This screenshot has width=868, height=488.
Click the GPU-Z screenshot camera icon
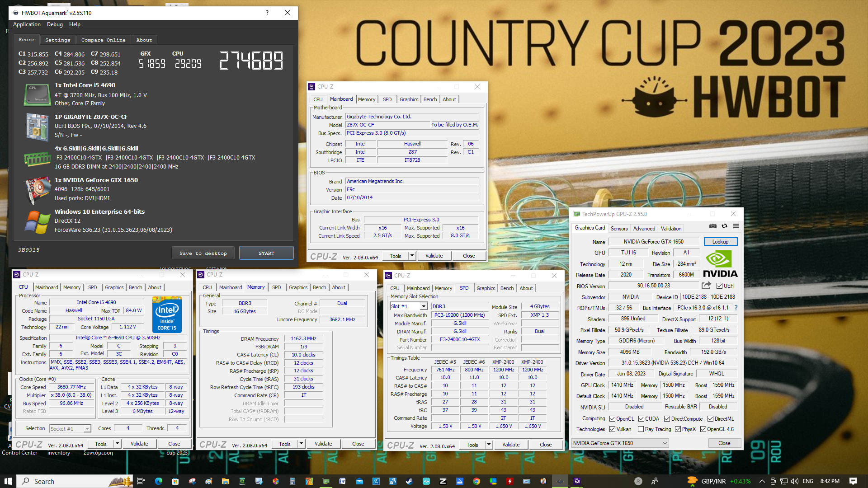[x=712, y=226]
